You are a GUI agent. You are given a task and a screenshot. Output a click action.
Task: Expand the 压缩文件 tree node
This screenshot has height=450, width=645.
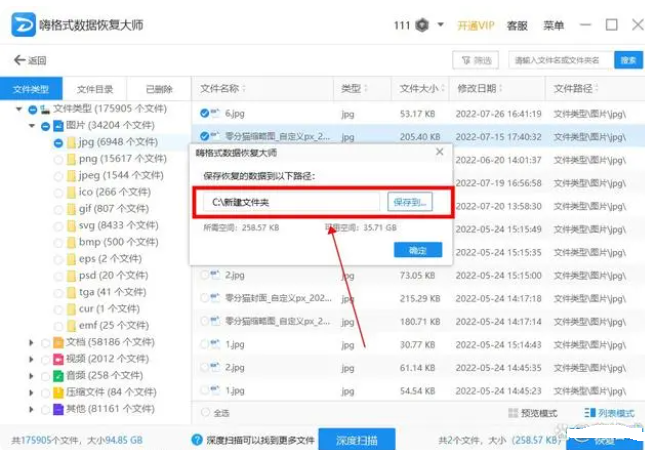click(31, 392)
